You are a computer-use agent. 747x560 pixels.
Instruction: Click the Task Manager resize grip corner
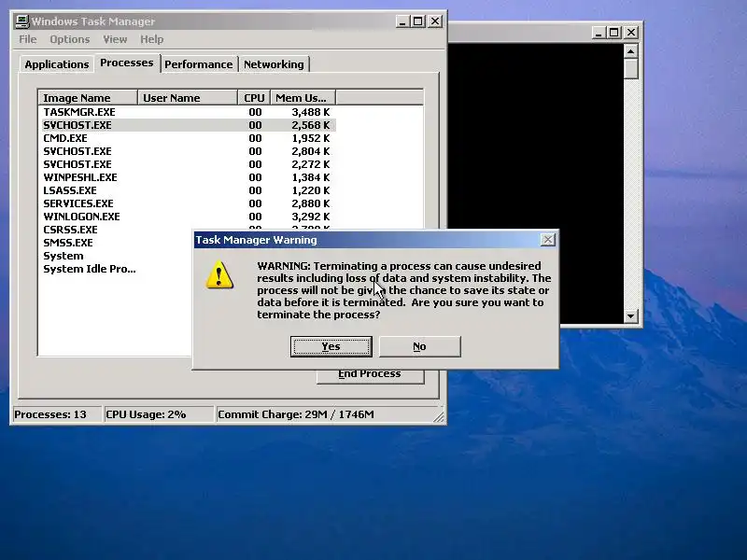tap(439, 417)
